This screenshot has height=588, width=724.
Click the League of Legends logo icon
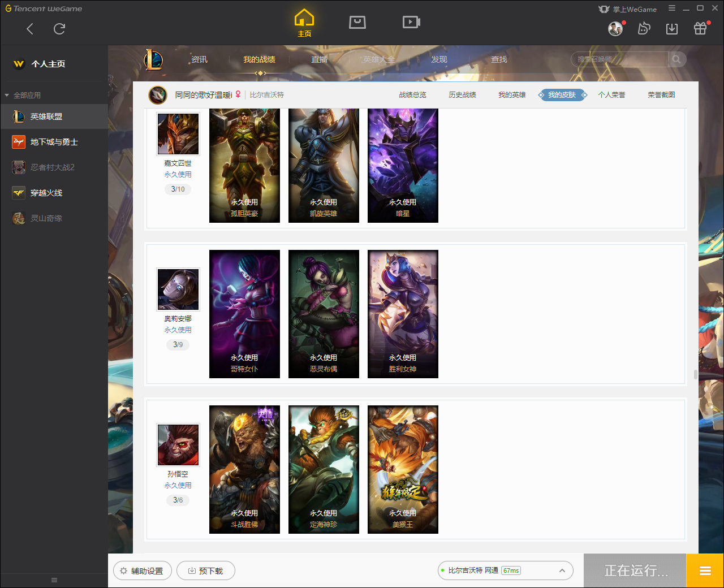[153, 59]
